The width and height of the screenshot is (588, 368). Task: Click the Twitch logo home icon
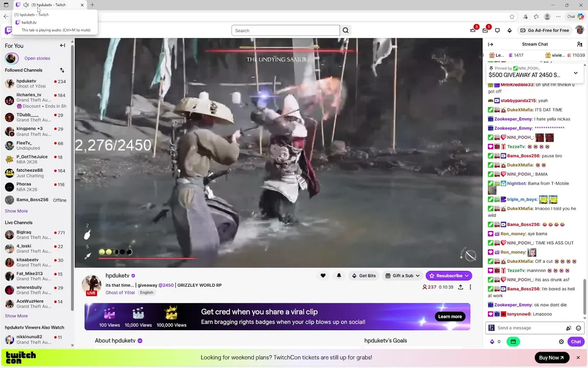[8, 31]
